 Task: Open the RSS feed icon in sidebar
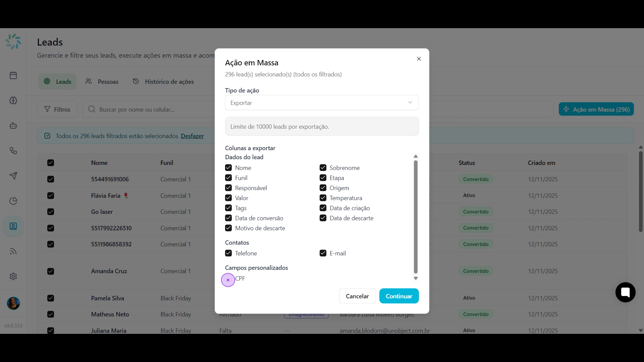click(13, 251)
